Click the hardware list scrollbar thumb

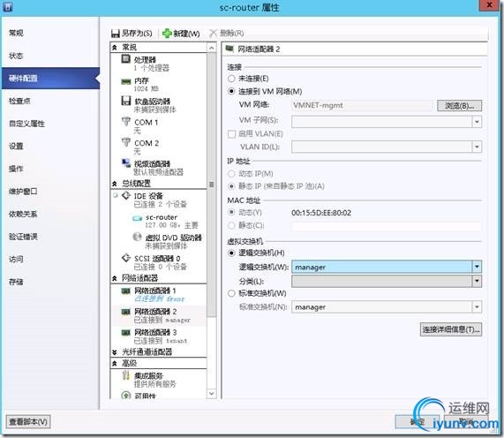(x=211, y=185)
